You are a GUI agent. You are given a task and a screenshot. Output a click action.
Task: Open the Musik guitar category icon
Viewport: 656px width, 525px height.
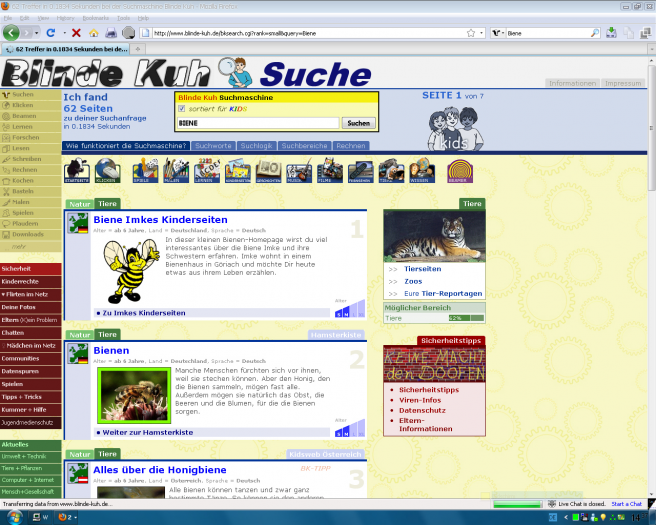pyautogui.click(x=299, y=170)
